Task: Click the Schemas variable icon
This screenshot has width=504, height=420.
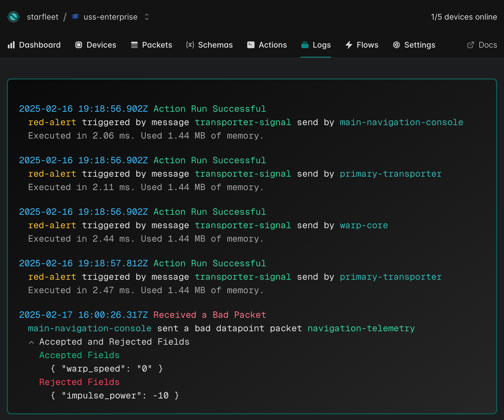Action: tap(190, 45)
